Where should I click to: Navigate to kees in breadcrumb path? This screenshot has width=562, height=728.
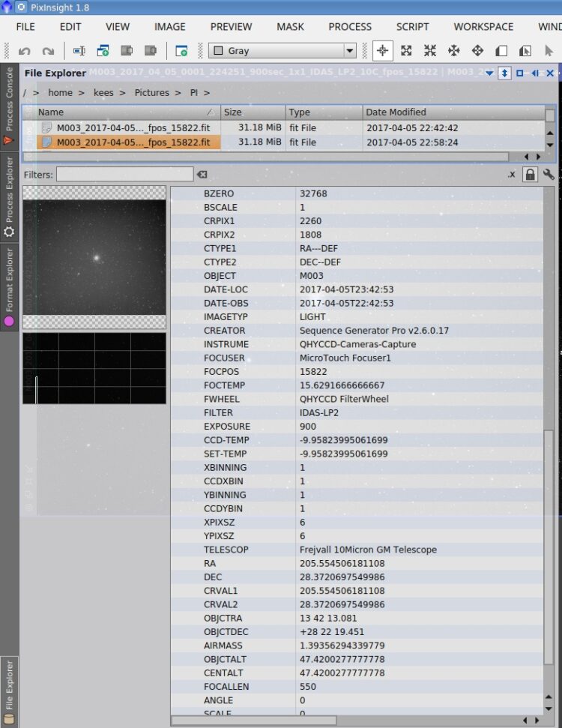tap(103, 92)
